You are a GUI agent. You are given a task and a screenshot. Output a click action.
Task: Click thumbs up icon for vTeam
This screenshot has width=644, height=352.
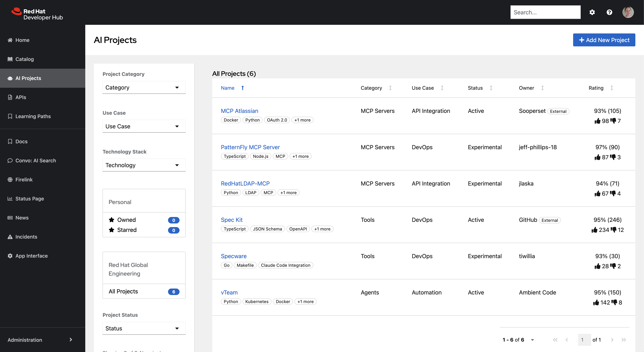pyautogui.click(x=596, y=303)
